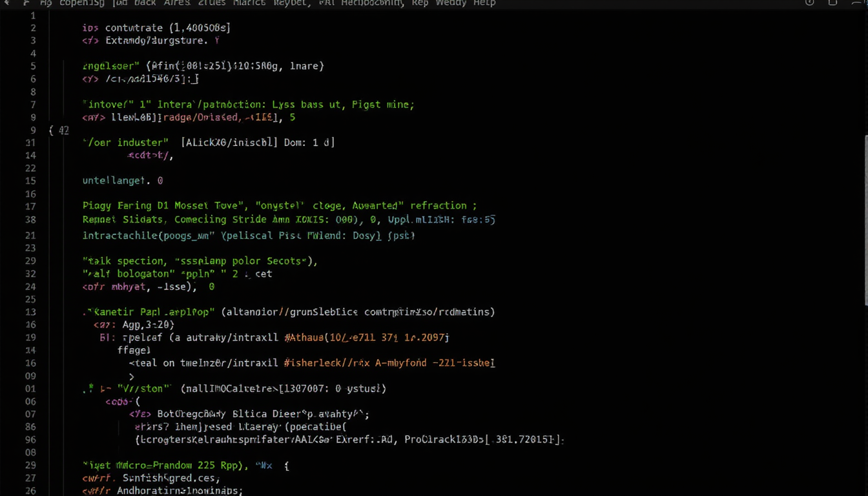
Task: Click line number 86 in the gutter
Action: (30, 427)
